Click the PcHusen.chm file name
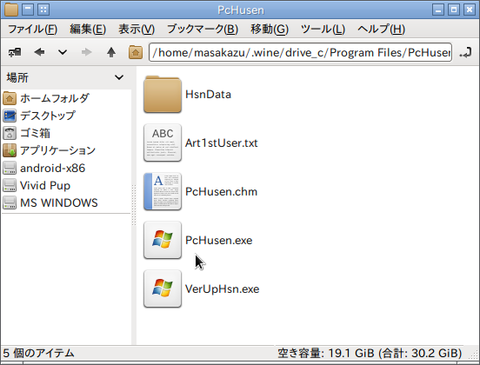This screenshot has height=365, width=480. (221, 192)
